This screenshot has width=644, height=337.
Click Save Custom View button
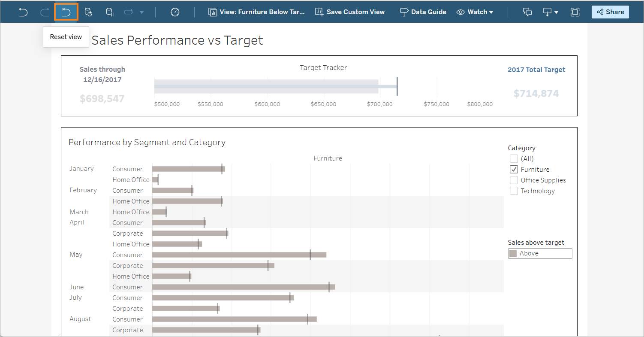[x=349, y=12]
